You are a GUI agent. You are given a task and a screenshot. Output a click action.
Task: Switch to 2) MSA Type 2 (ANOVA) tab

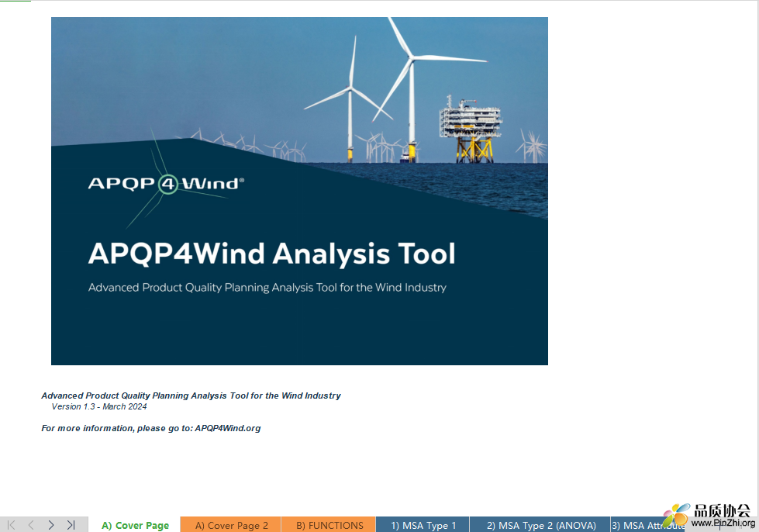pos(540,525)
